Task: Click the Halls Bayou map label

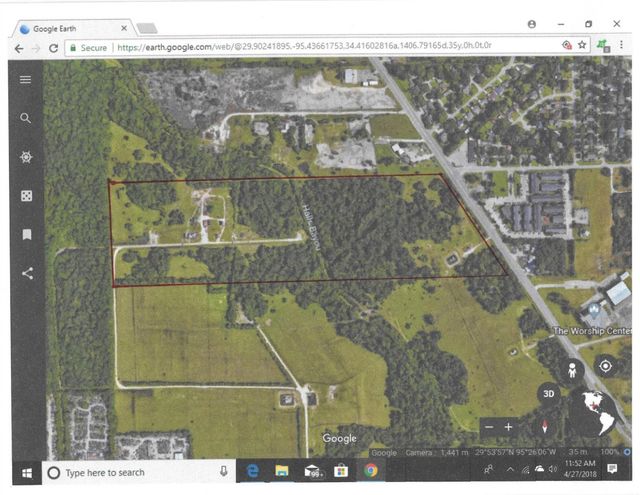Action: [311, 227]
